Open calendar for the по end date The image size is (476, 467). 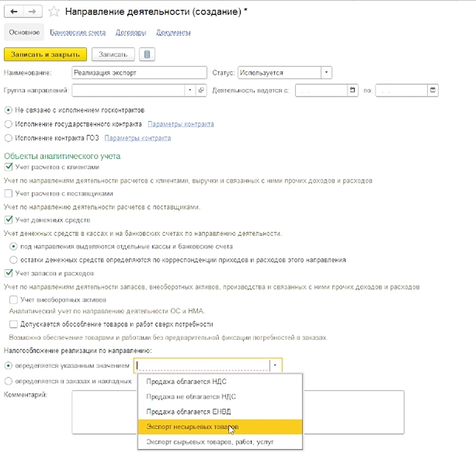432,90
